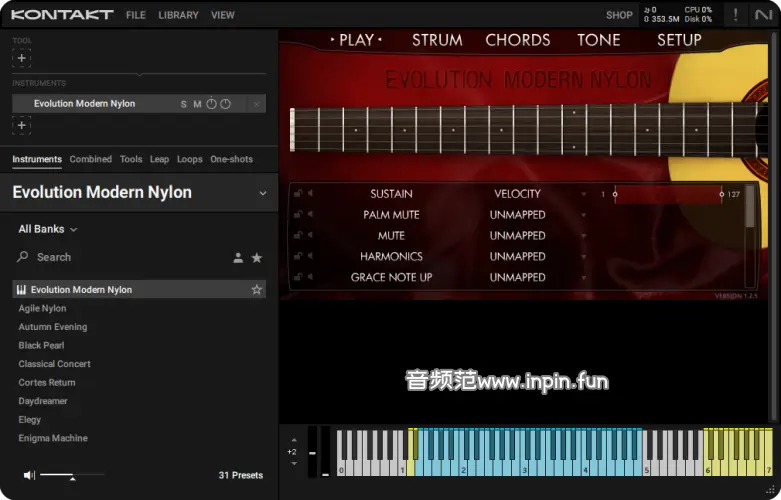Click the preview volume speaker icon
781x500 pixels.
click(x=29, y=475)
